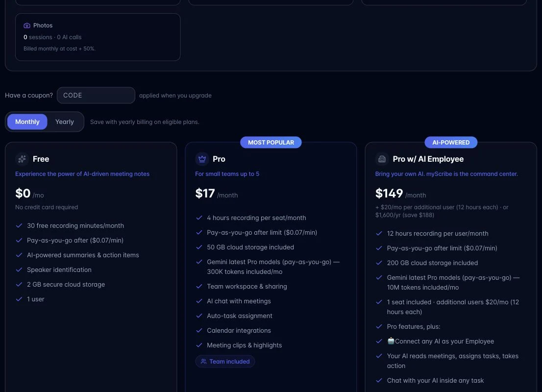
Task: Click '0 sessions · 0 AI calls' text
Action: pyautogui.click(x=52, y=37)
